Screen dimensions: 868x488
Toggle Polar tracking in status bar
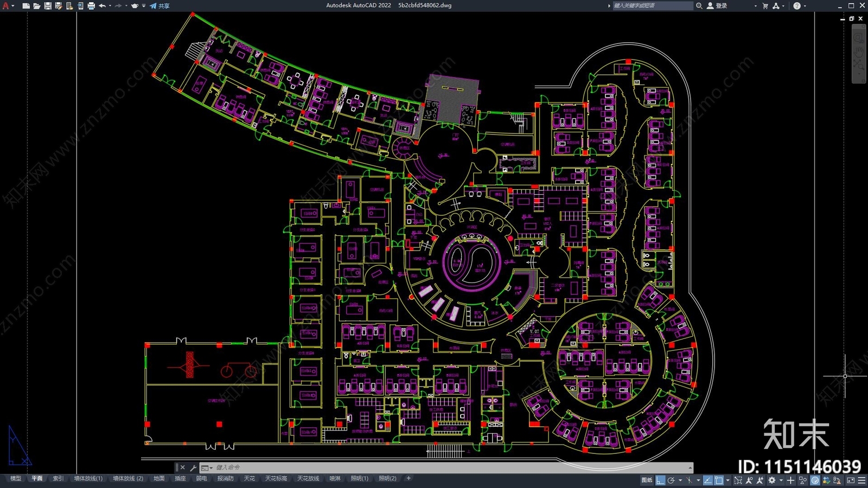pyautogui.click(x=671, y=480)
